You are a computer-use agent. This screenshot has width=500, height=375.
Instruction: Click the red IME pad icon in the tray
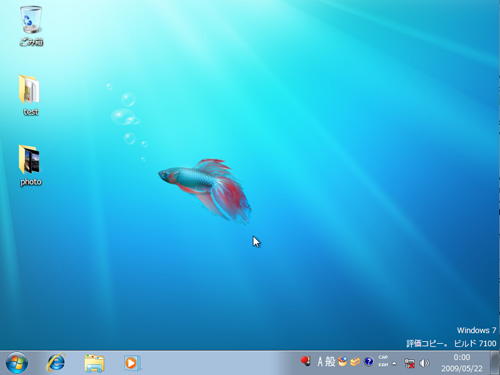pyautogui.click(x=306, y=361)
